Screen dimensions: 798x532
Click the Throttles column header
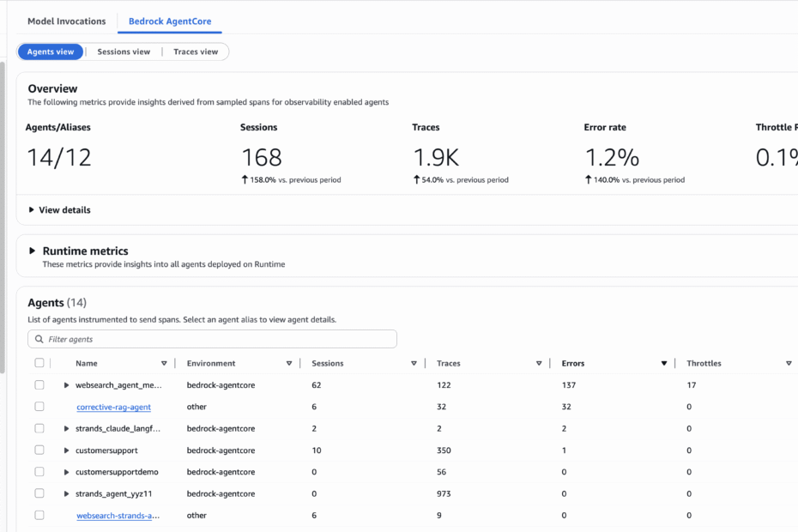[x=704, y=364]
